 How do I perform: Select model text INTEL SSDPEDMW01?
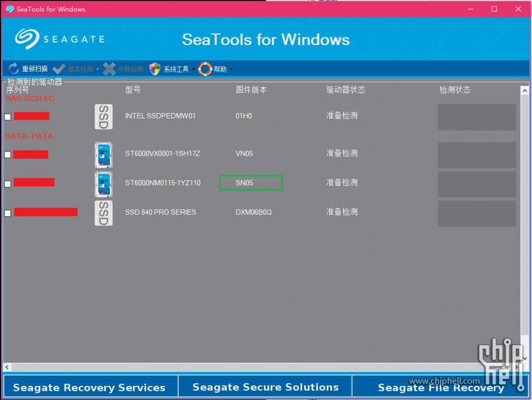click(x=160, y=116)
